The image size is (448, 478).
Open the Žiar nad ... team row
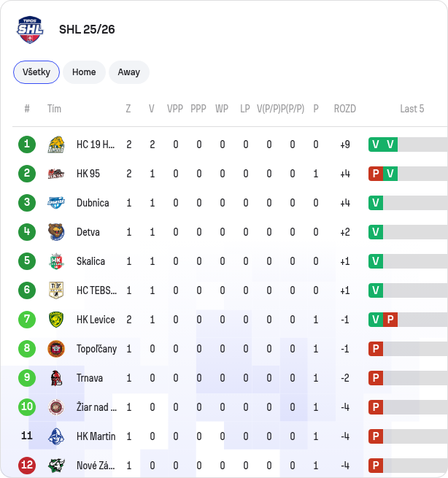pos(224,407)
